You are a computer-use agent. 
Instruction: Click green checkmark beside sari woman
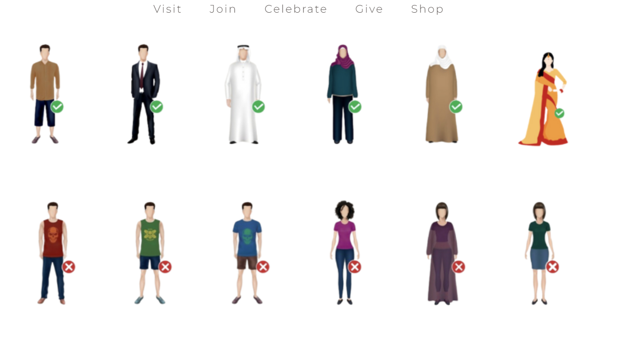559,113
